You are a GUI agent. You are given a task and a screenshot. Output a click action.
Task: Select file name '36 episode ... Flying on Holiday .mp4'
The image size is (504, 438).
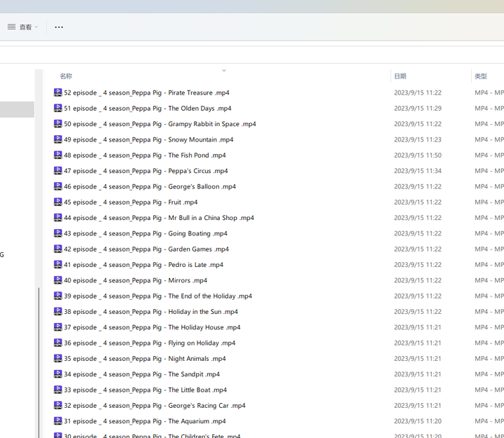pos(150,343)
